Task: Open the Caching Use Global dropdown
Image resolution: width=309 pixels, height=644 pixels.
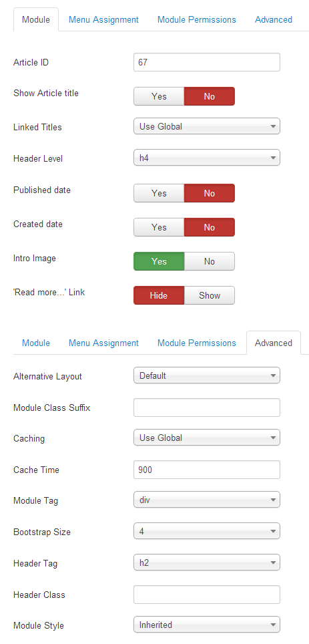Action: tap(207, 438)
